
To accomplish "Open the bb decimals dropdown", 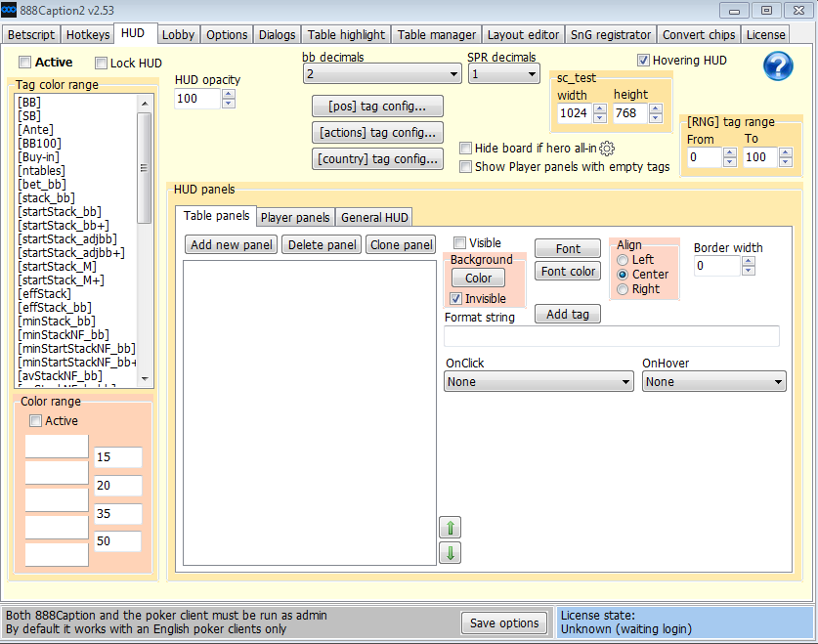I will (382, 74).
